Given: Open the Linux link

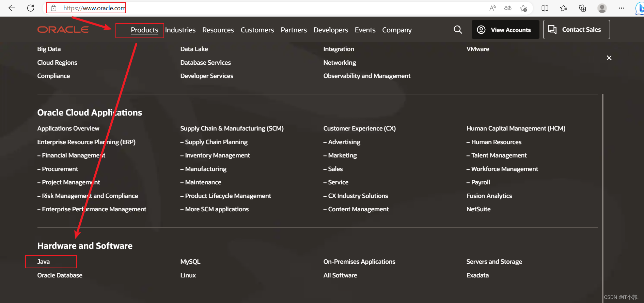Looking at the screenshot, I should (188, 275).
